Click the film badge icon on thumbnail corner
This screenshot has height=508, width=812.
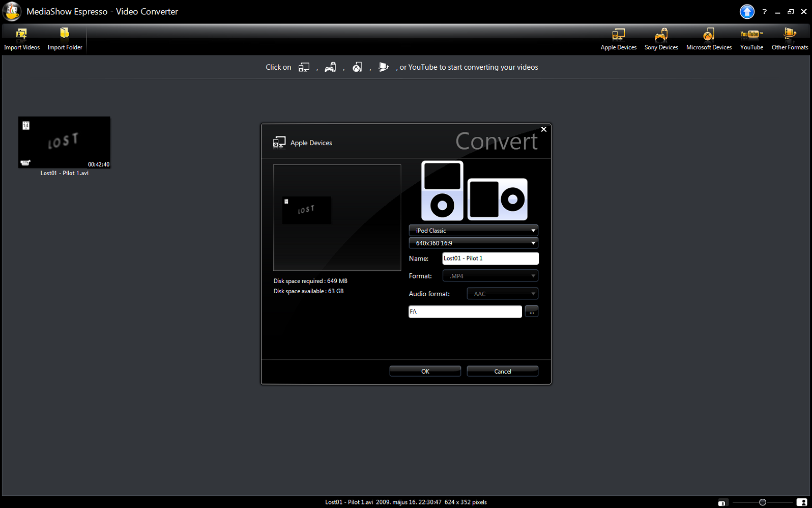[x=26, y=125]
